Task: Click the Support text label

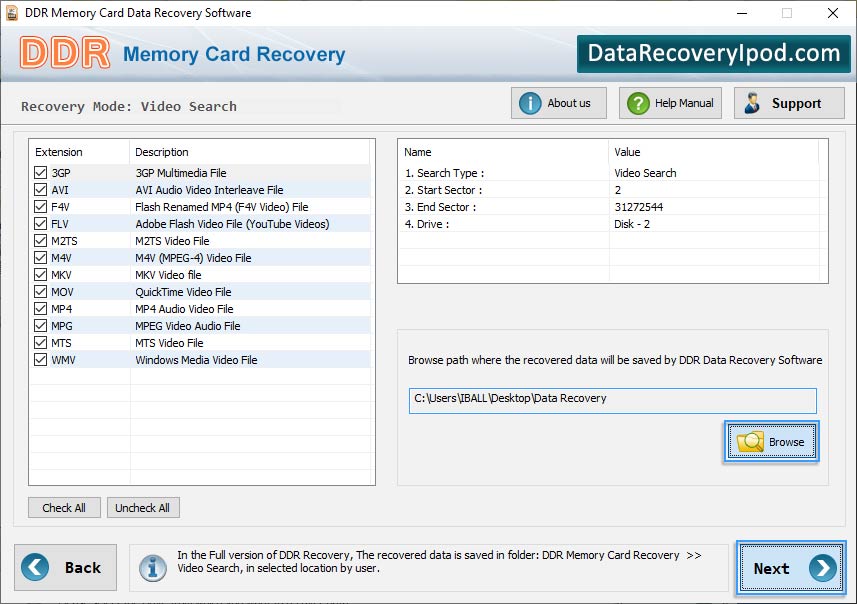Action: (x=796, y=103)
